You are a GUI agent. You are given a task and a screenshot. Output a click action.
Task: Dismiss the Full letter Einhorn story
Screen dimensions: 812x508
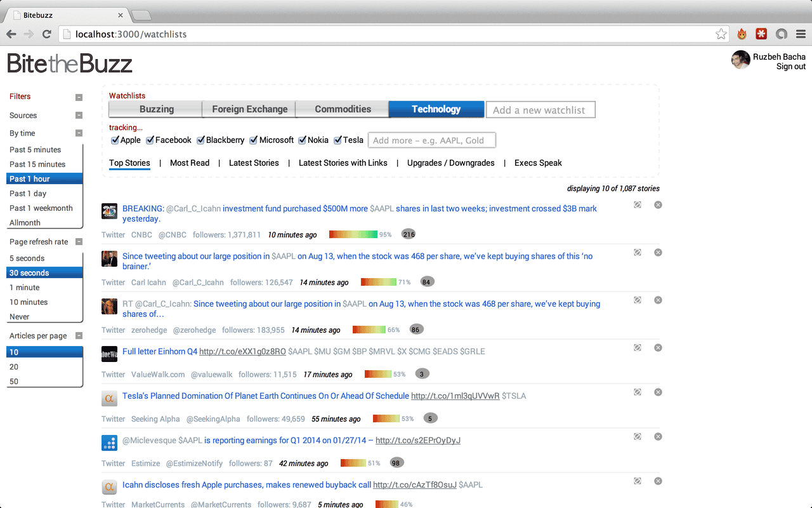658,347
